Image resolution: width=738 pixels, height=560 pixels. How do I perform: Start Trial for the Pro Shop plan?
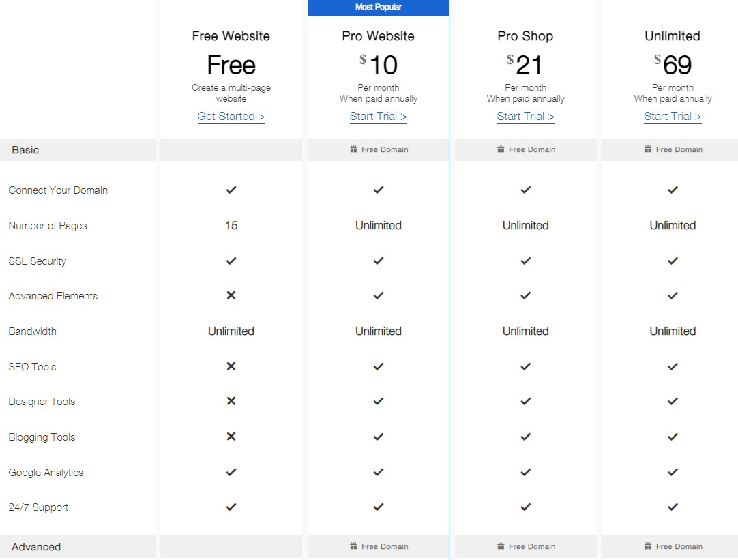point(526,116)
